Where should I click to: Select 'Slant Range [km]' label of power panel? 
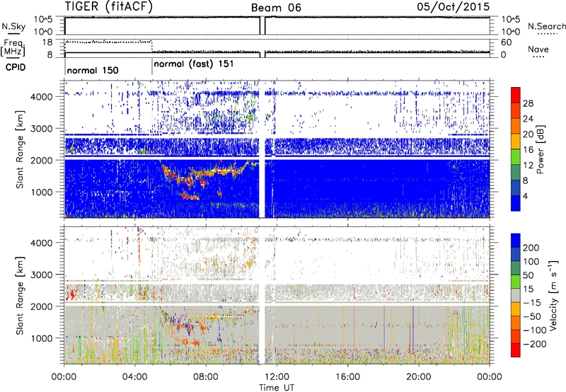point(20,149)
